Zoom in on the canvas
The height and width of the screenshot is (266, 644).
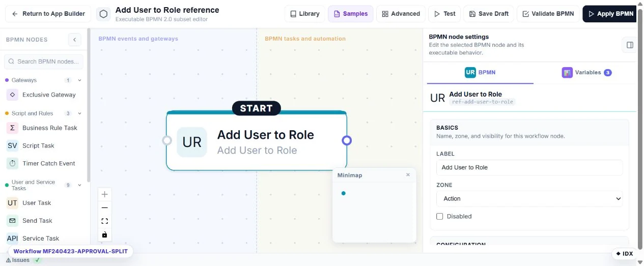(x=104, y=194)
